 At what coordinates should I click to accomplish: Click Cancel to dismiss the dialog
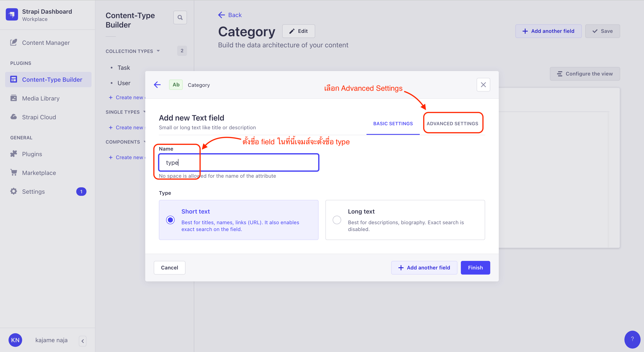169,267
